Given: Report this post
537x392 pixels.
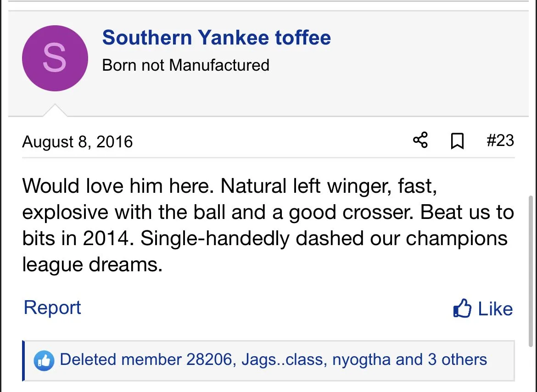Looking at the screenshot, I should 52,308.
